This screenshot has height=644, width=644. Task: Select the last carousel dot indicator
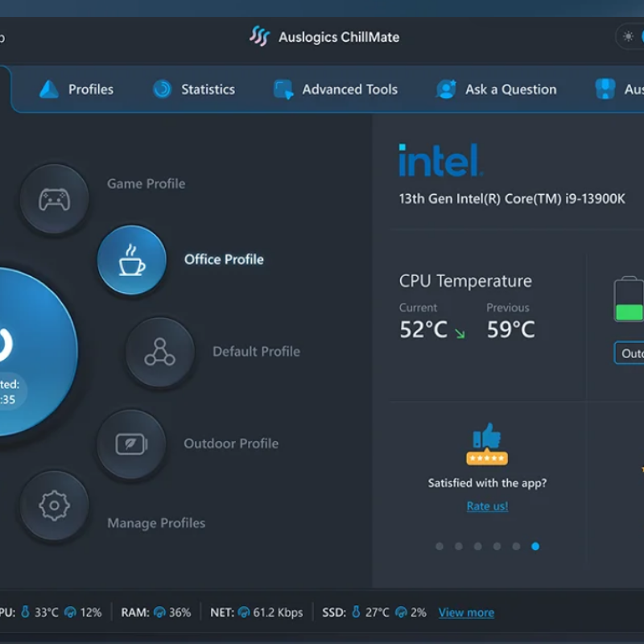pos(535,546)
